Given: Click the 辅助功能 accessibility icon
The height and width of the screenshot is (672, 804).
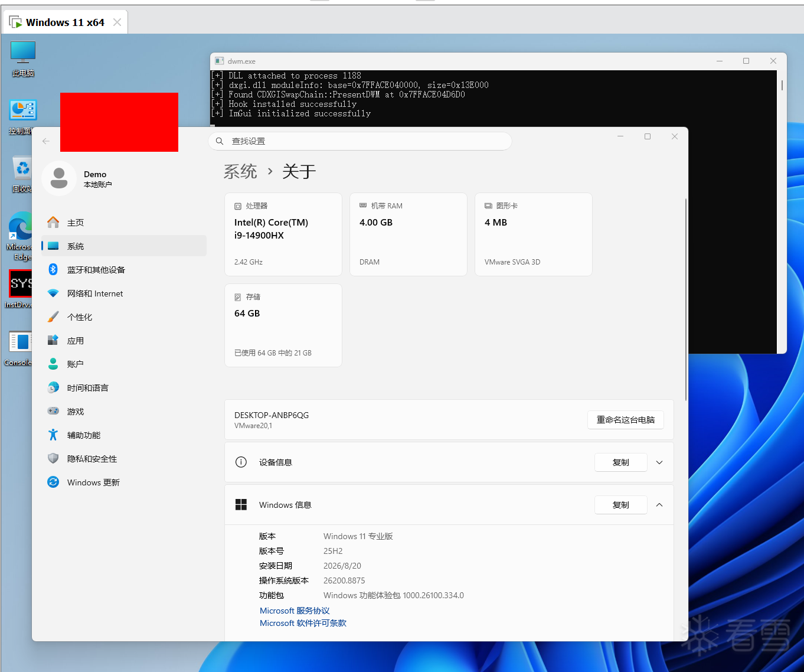Looking at the screenshot, I should [53, 435].
